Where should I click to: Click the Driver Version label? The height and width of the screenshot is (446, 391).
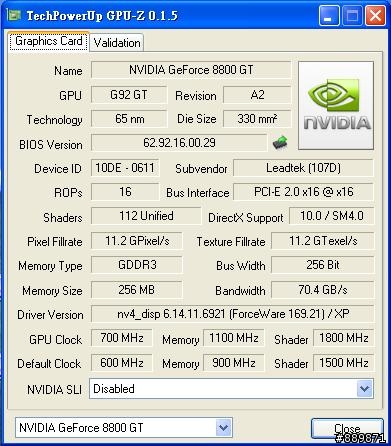point(50,315)
